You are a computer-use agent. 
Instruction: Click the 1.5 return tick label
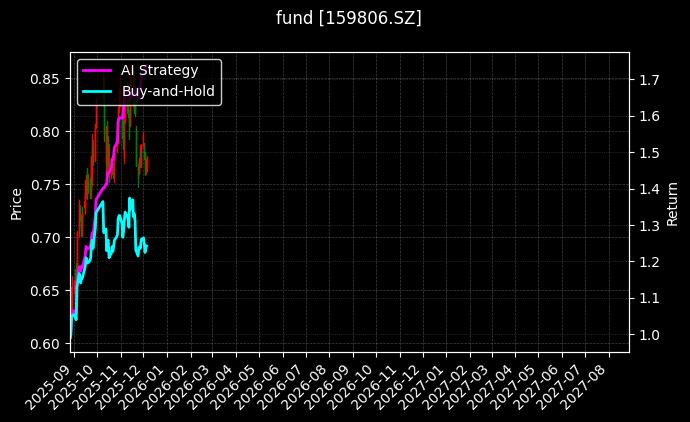650,153
